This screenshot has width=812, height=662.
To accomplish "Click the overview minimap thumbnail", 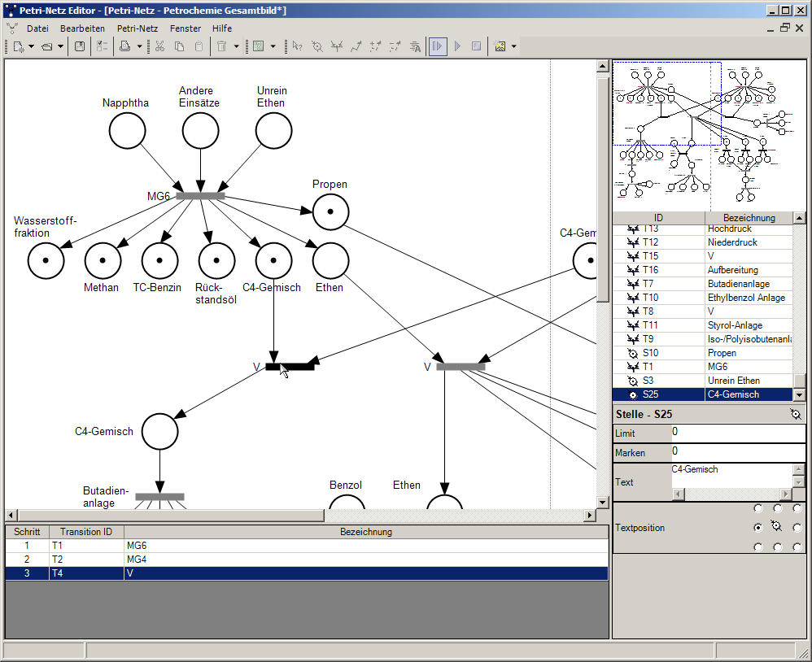I will click(x=709, y=135).
